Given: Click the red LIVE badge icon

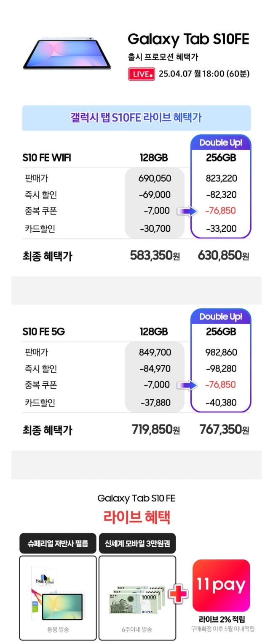Looking at the screenshot, I should coord(142,74).
